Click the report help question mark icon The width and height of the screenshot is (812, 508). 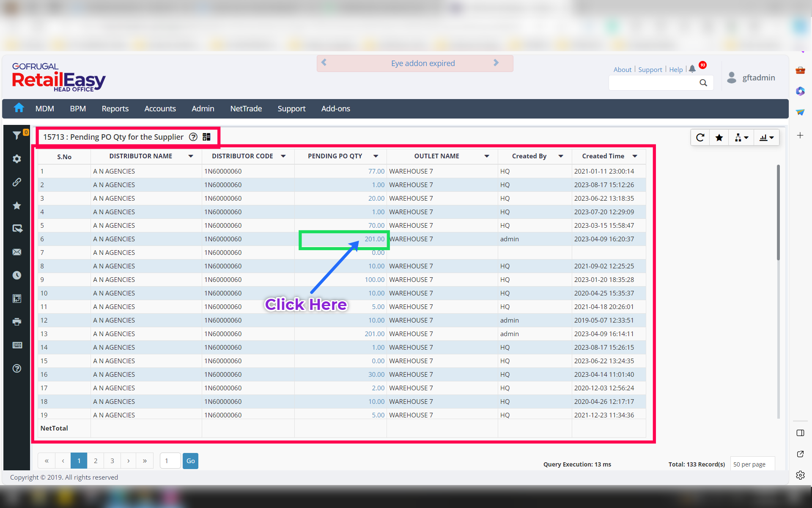(x=193, y=137)
